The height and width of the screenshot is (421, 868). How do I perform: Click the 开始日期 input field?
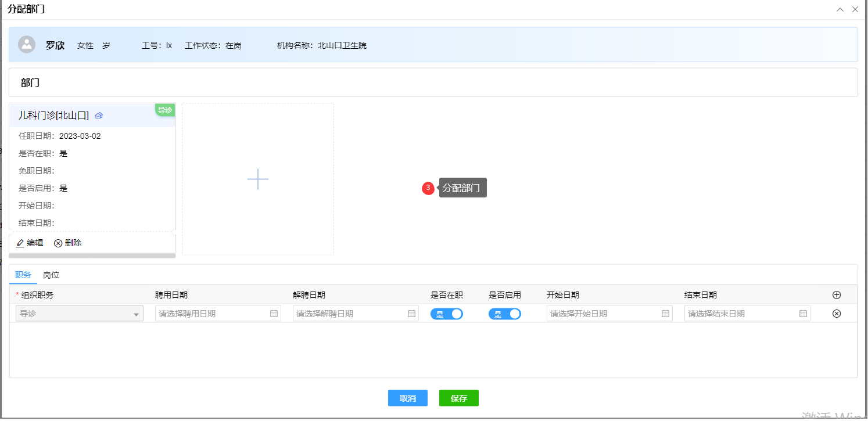(609, 314)
